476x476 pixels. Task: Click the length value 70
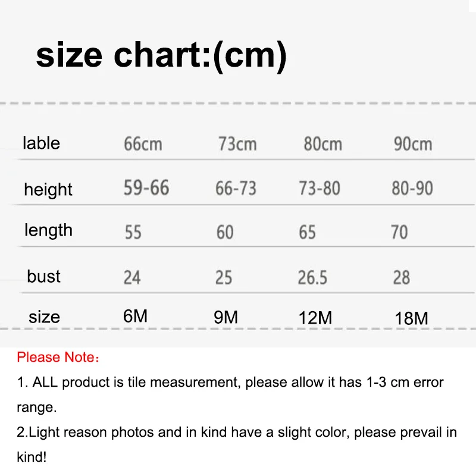(x=399, y=232)
